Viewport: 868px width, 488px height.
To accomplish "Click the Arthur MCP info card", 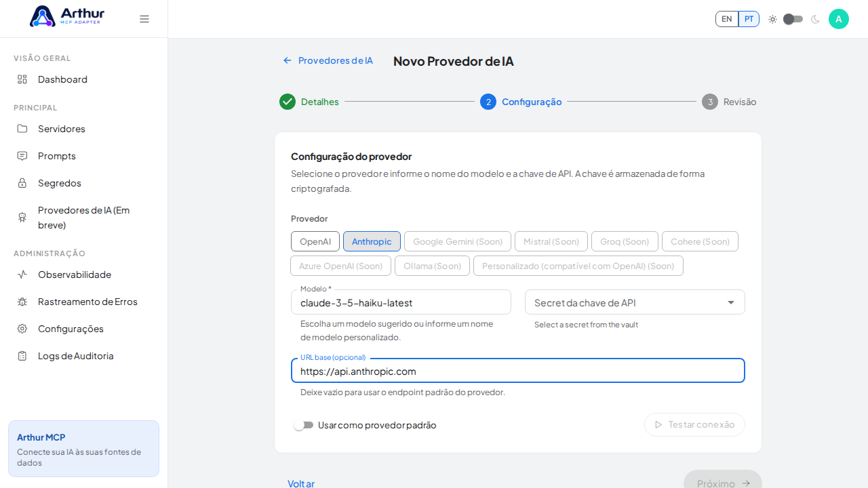I will (84, 449).
